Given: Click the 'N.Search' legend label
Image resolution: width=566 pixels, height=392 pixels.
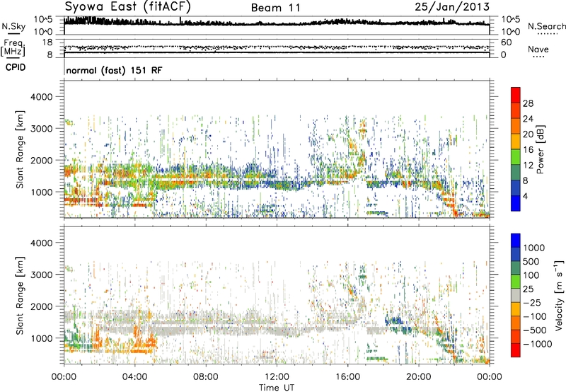Looking at the screenshot, I should [x=546, y=26].
